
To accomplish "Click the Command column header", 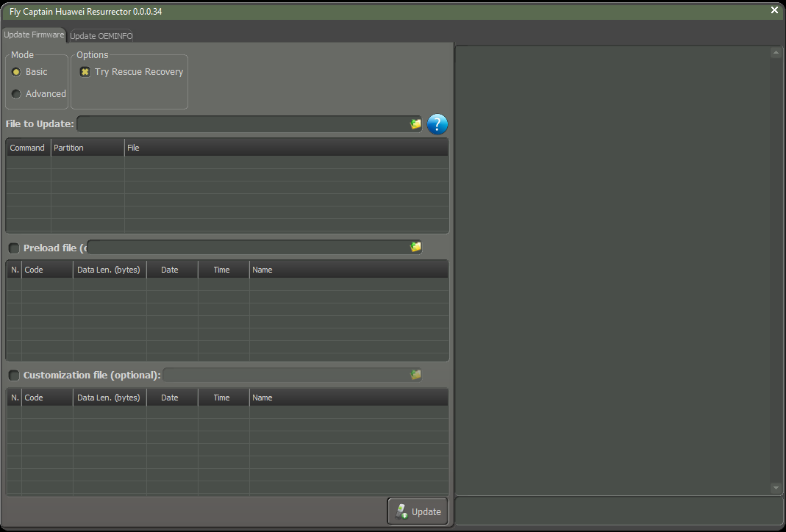I will 29,148.
